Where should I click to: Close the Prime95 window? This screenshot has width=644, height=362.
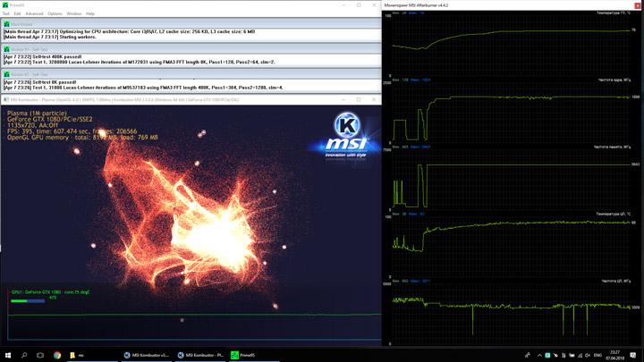pyautogui.click(x=374, y=5)
